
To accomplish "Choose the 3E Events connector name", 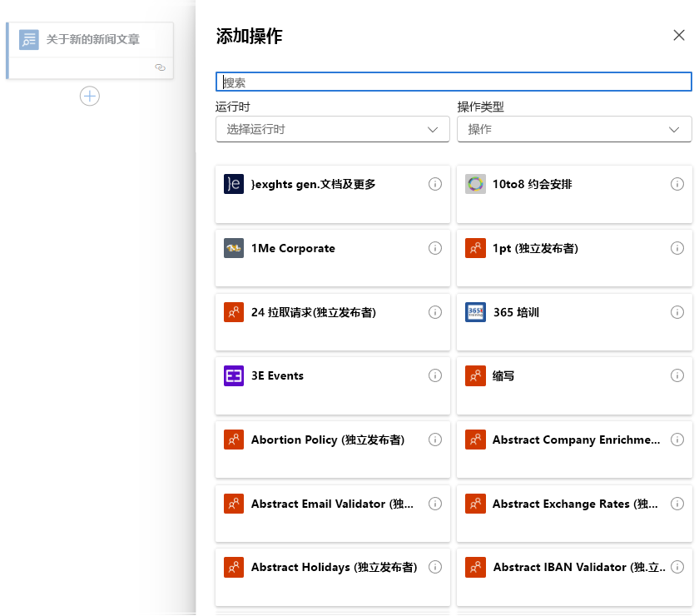I will coord(277,376).
